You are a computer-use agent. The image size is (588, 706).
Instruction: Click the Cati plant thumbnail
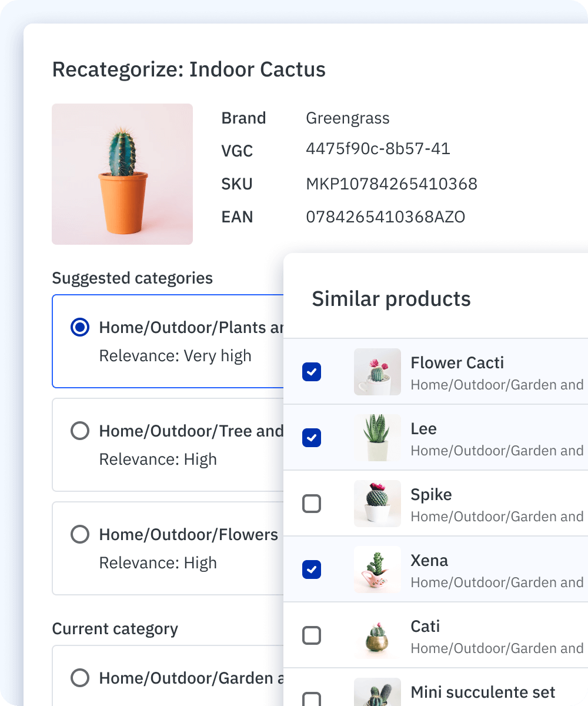[x=377, y=635]
